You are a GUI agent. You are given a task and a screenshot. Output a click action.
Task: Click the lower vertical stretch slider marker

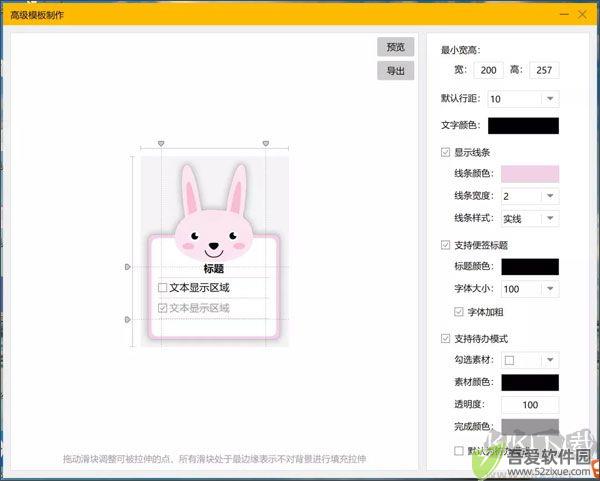128,320
